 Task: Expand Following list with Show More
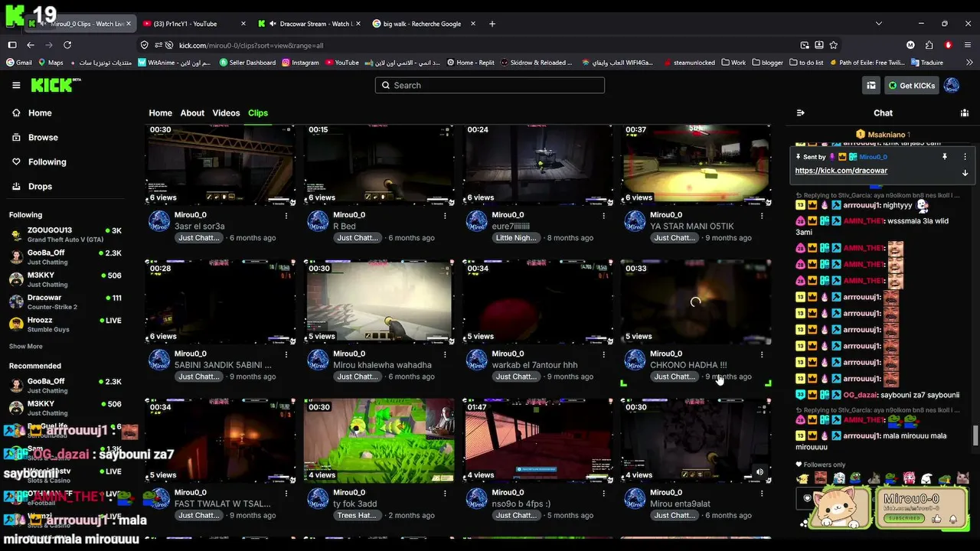point(25,346)
